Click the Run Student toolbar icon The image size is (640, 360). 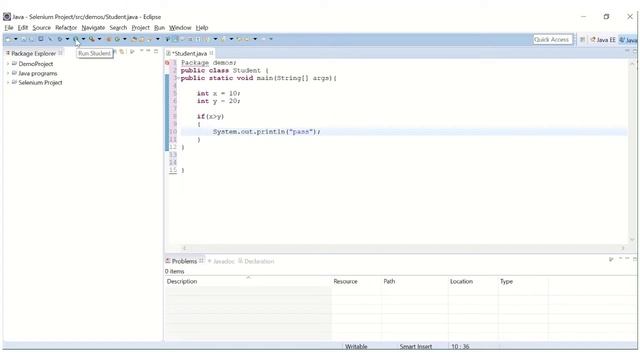coord(76,39)
